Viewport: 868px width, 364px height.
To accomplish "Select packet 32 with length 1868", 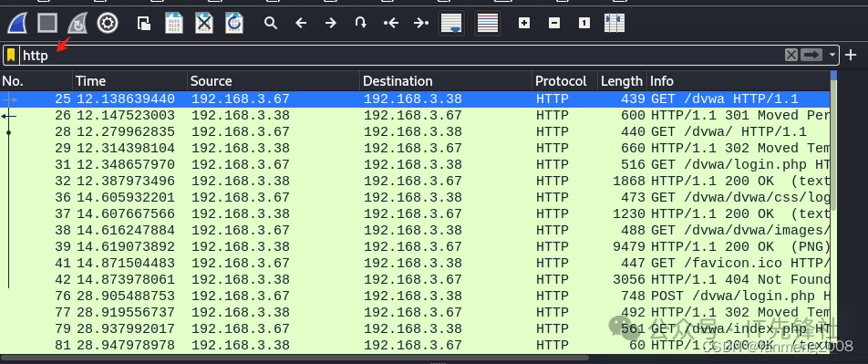I will click(415, 182).
